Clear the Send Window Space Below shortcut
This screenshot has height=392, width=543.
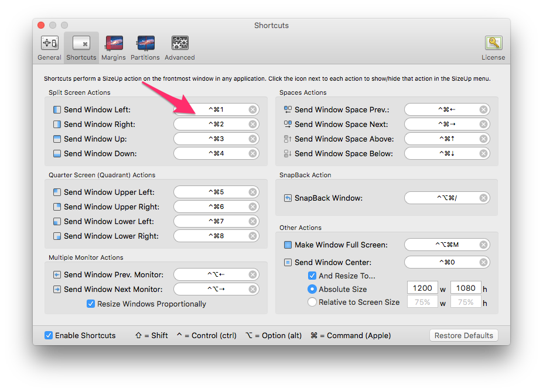click(x=483, y=153)
